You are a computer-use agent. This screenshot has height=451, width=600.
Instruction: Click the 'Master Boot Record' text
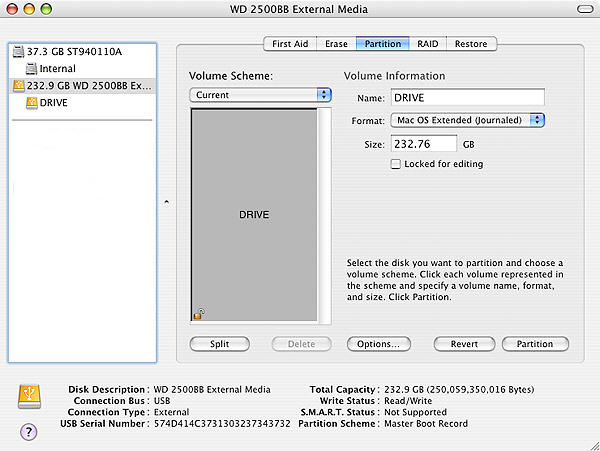coord(426,423)
